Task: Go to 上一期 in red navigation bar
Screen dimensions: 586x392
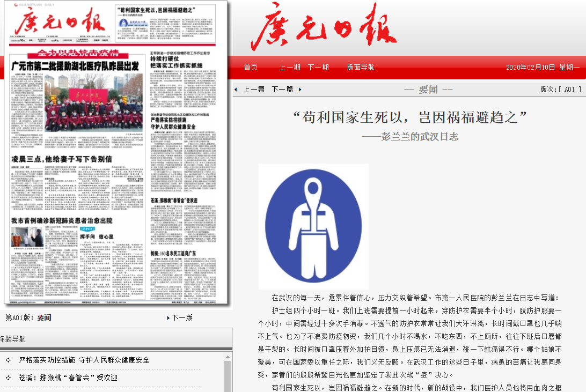Action: [x=289, y=68]
